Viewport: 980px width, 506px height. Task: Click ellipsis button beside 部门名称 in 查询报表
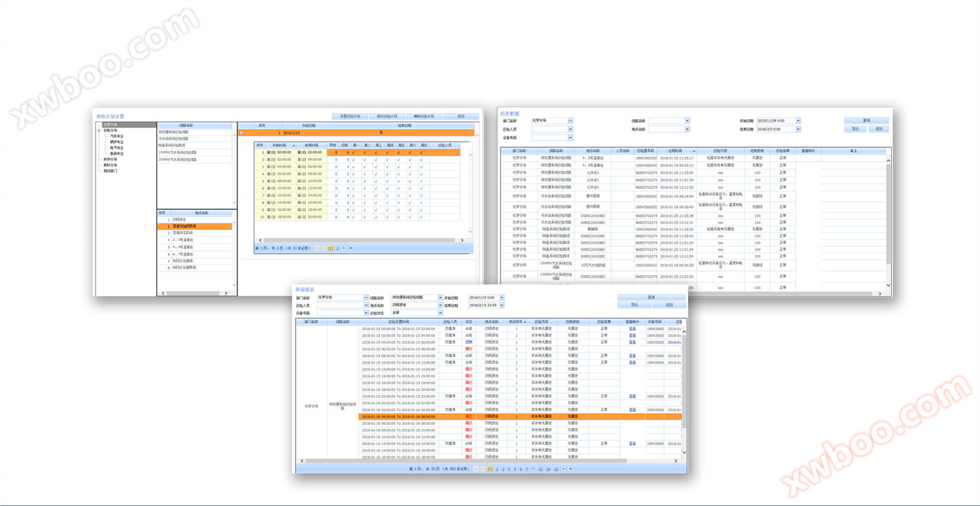(x=366, y=298)
